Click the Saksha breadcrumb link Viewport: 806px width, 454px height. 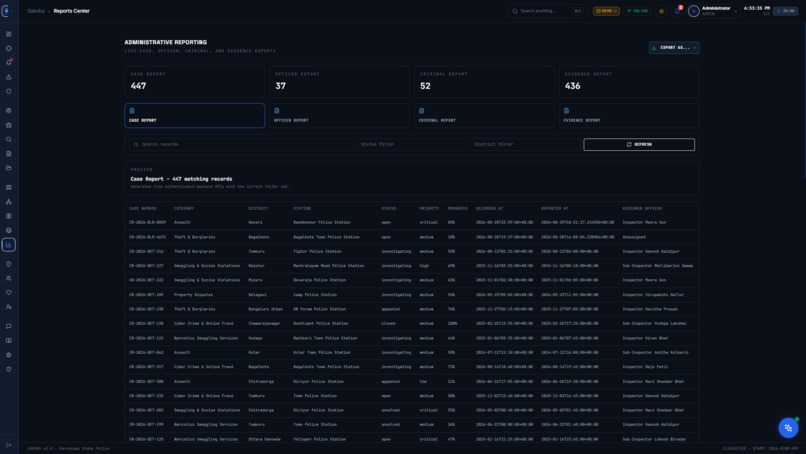(x=36, y=11)
